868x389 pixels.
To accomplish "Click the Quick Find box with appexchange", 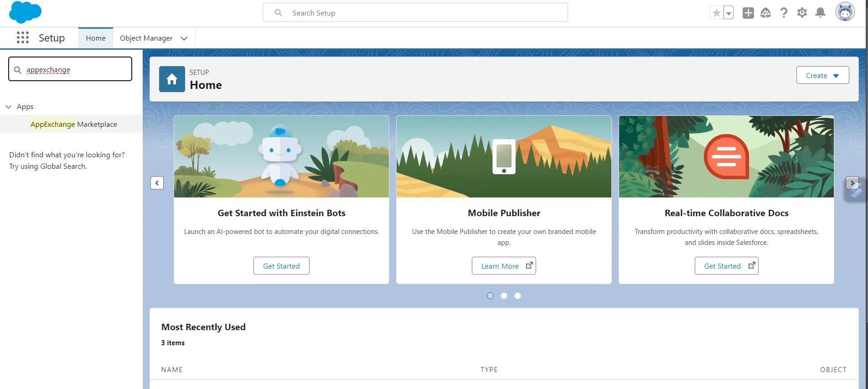I will pos(70,69).
